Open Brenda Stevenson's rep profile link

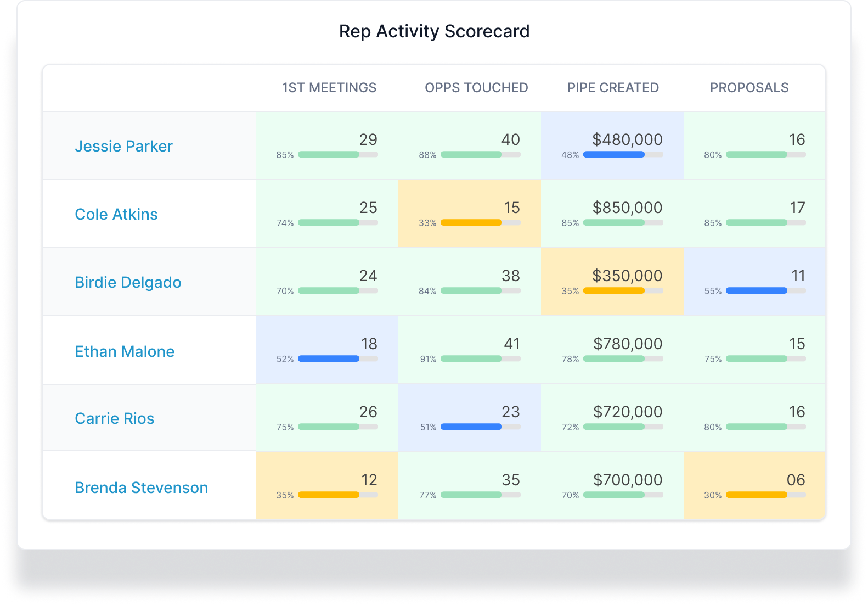click(x=142, y=488)
